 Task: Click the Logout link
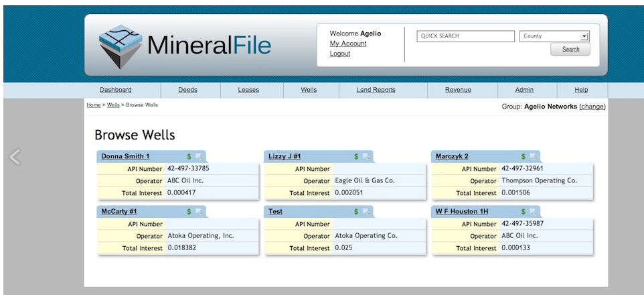point(339,54)
